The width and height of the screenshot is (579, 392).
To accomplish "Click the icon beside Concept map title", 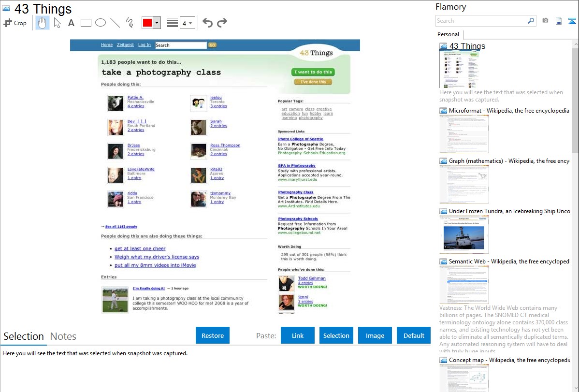I will click(x=443, y=360).
